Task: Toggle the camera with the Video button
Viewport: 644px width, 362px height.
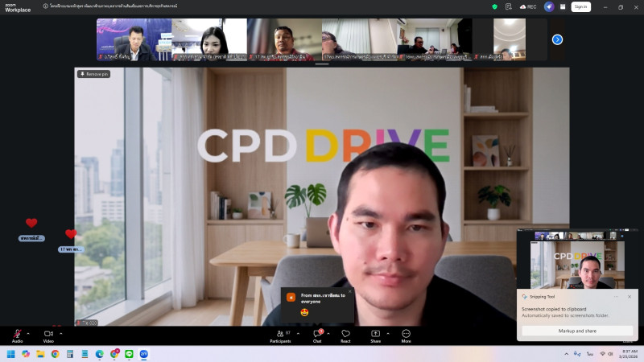Action: (x=48, y=334)
